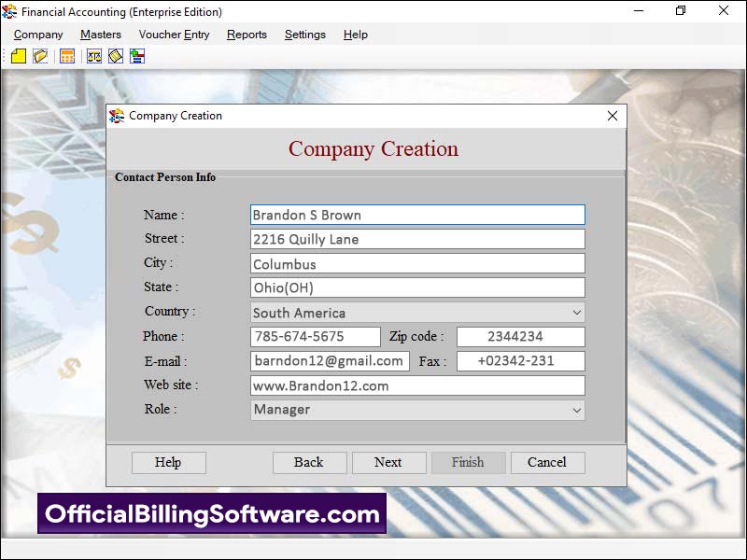Open the Reports menu

point(247,35)
